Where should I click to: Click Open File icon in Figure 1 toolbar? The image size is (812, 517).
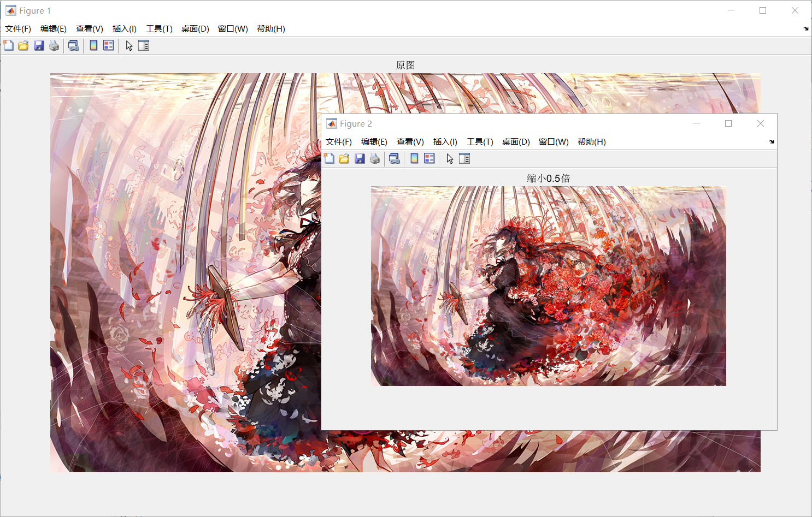coord(23,45)
